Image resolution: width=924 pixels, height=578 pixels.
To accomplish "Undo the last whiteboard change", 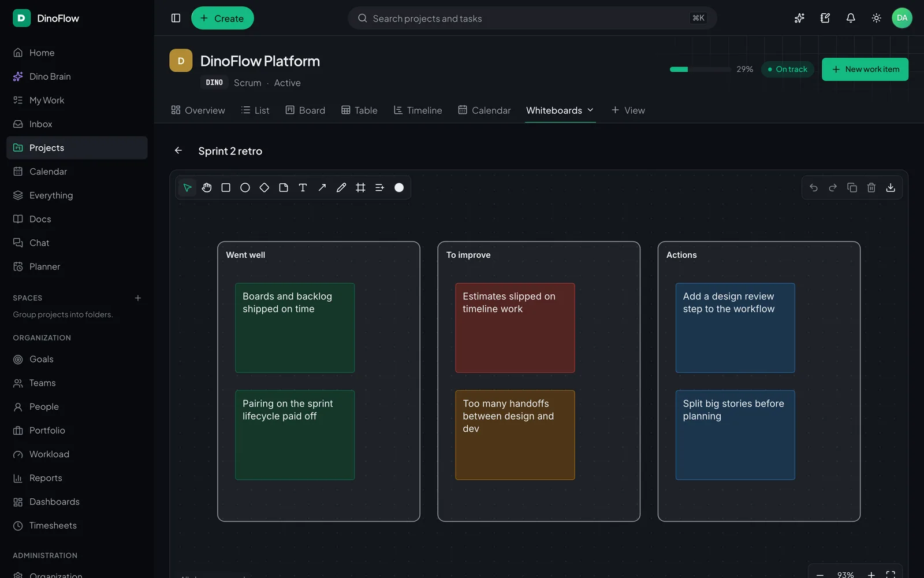I will click(814, 187).
